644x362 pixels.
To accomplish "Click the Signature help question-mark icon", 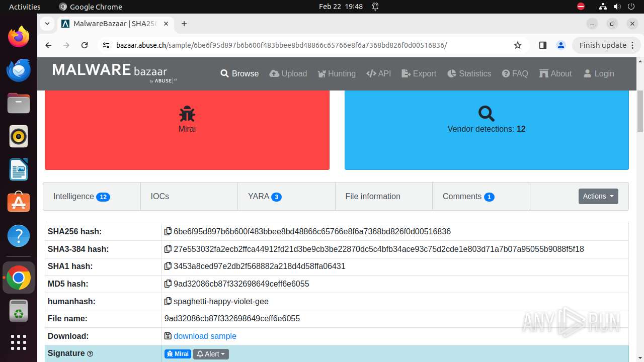I will pos(90,354).
